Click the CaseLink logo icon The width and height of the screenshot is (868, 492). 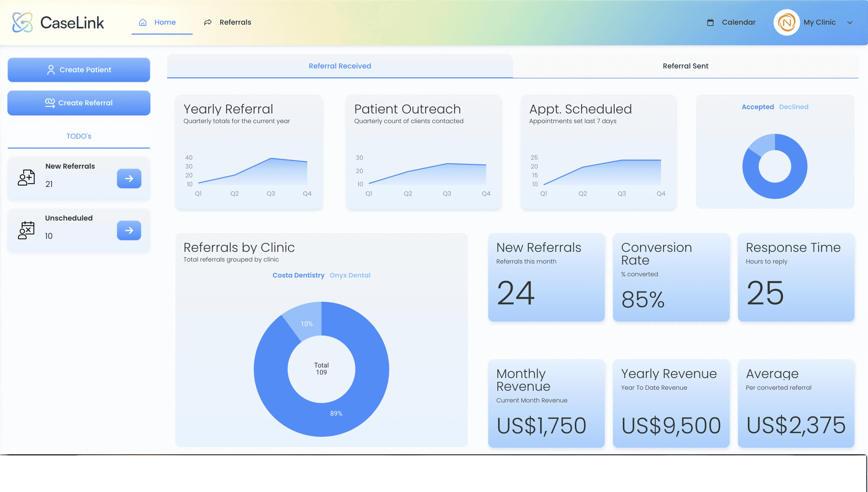(22, 22)
